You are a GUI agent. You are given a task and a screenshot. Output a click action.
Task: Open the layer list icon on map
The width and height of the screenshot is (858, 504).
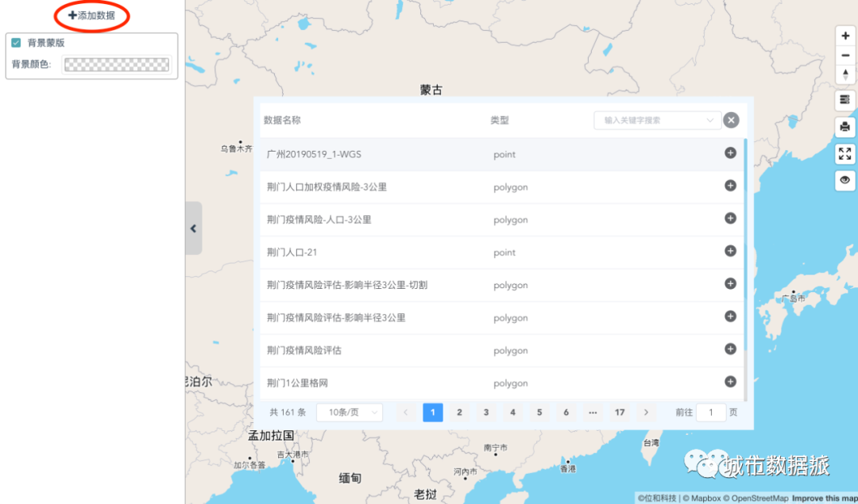pyautogui.click(x=844, y=100)
